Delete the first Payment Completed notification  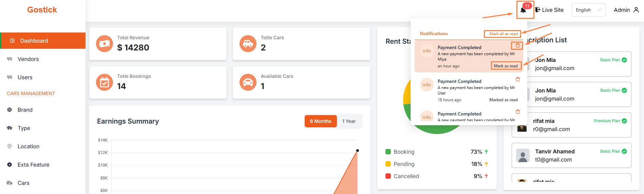[x=517, y=45]
